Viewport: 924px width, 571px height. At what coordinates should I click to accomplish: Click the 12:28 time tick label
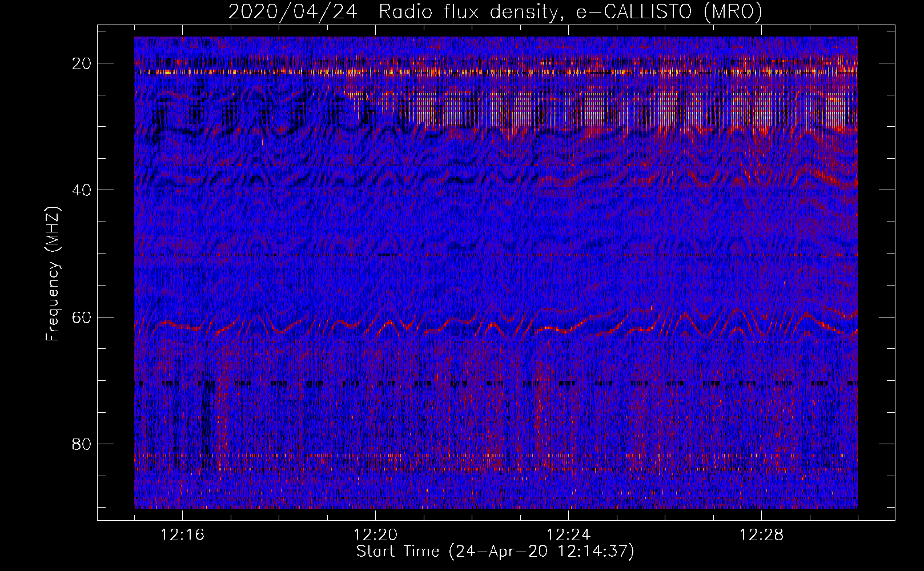[x=762, y=535]
